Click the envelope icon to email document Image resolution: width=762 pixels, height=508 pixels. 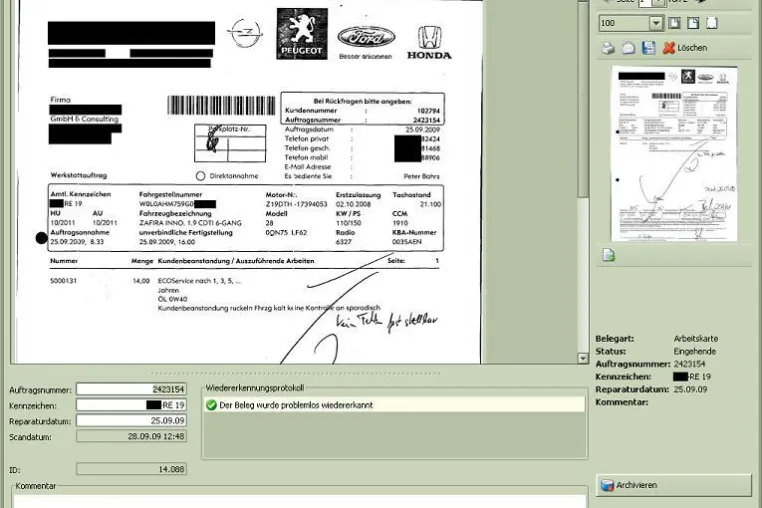[x=628, y=48]
